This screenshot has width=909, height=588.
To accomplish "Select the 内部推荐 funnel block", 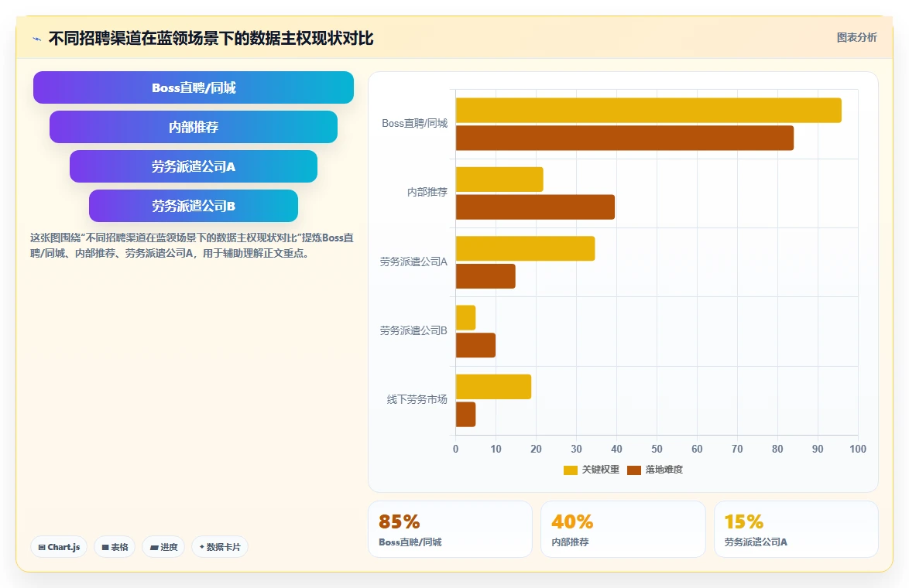I will point(194,127).
